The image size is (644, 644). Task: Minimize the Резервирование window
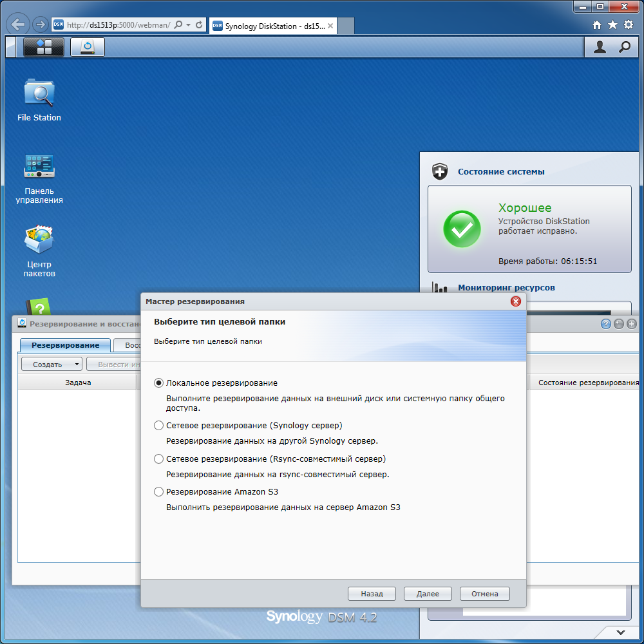[618, 324]
